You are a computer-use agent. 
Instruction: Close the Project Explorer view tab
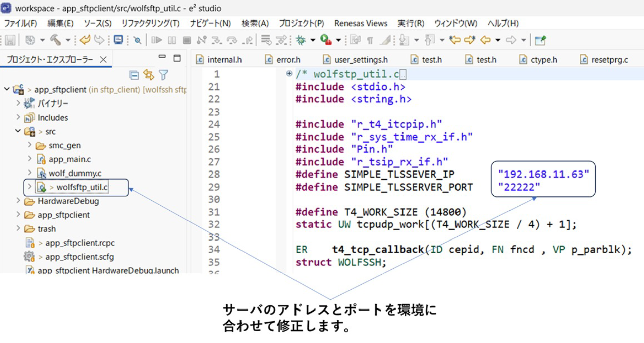point(103,60)
